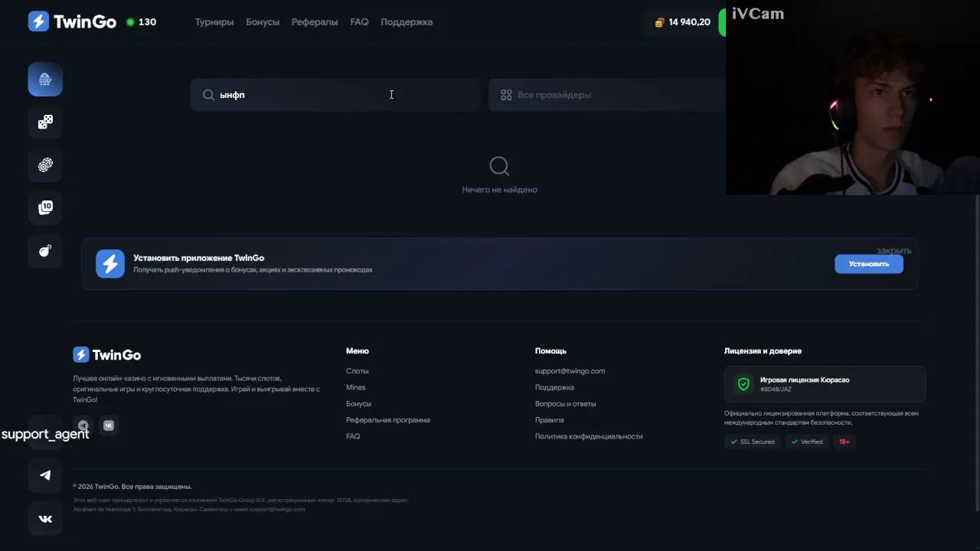Click the © 2026 TwinGo copyright line
Screen dimensions: 980x551
[x=132, y=487]
